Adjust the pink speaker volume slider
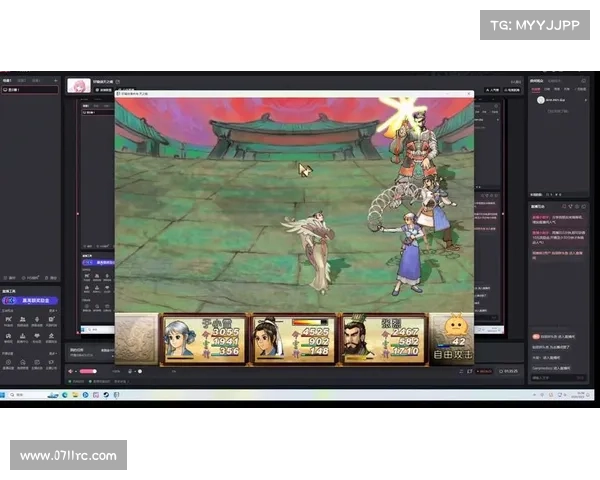The height and width of the screenshot is (480, 600). pos(88,371)
